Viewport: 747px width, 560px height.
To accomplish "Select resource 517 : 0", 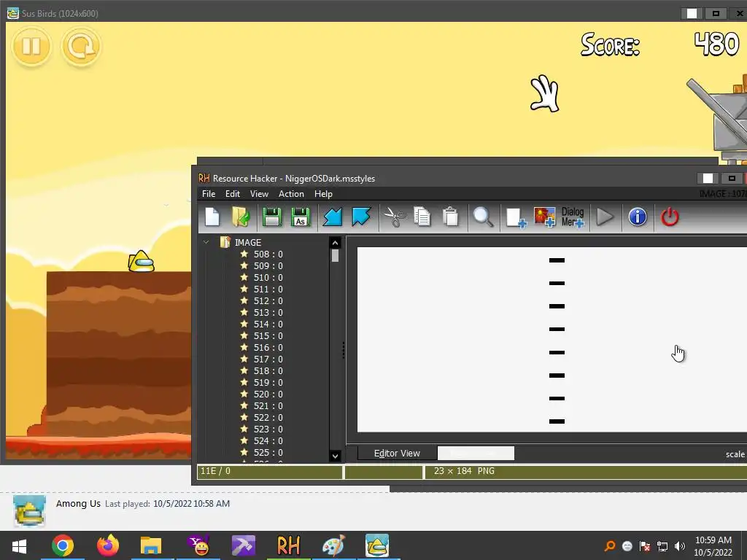I will point(268,359).
